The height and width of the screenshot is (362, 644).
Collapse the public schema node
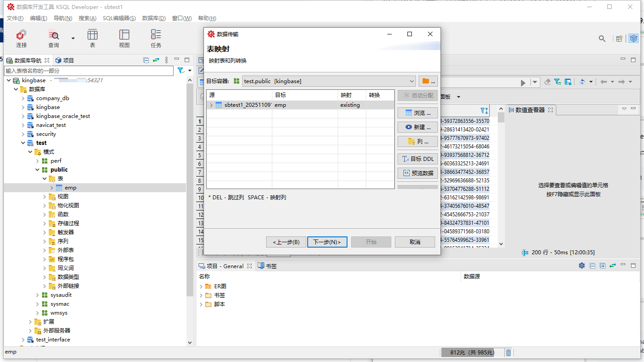pyautogui.click(x=38, y=170)
